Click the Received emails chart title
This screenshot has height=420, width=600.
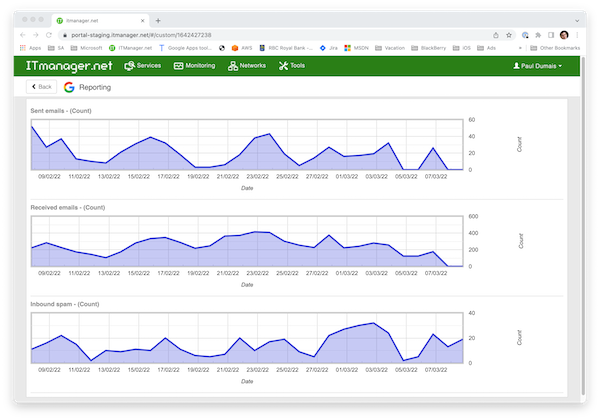(x=68, y=208)
